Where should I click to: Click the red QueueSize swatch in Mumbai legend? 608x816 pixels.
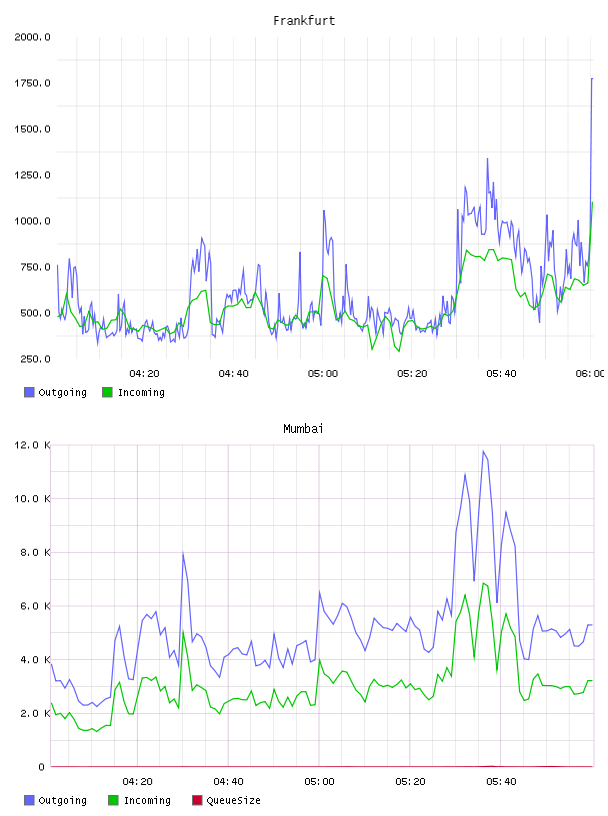coord(197,800)
